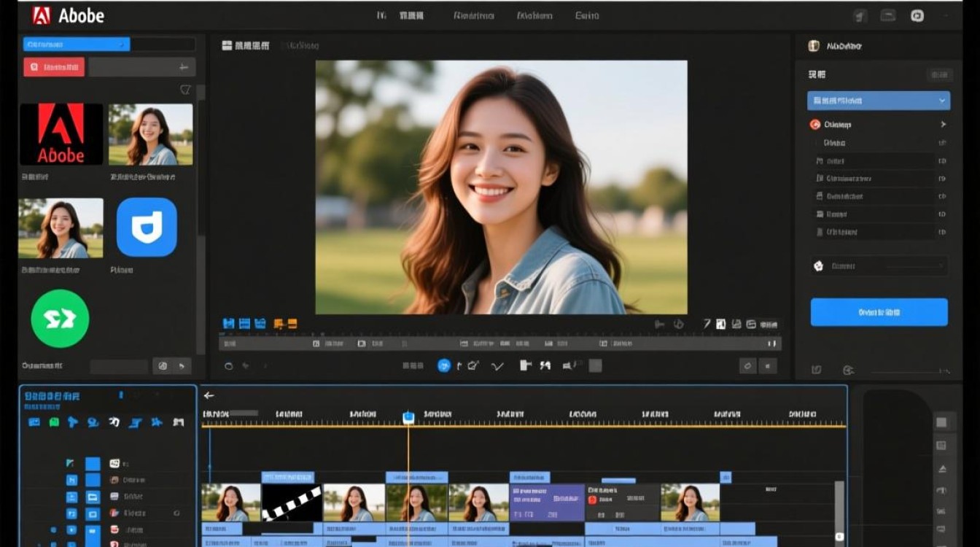Click the flower icon in the right panel
This screenshot has height=547, width=980.
(818, 266)
